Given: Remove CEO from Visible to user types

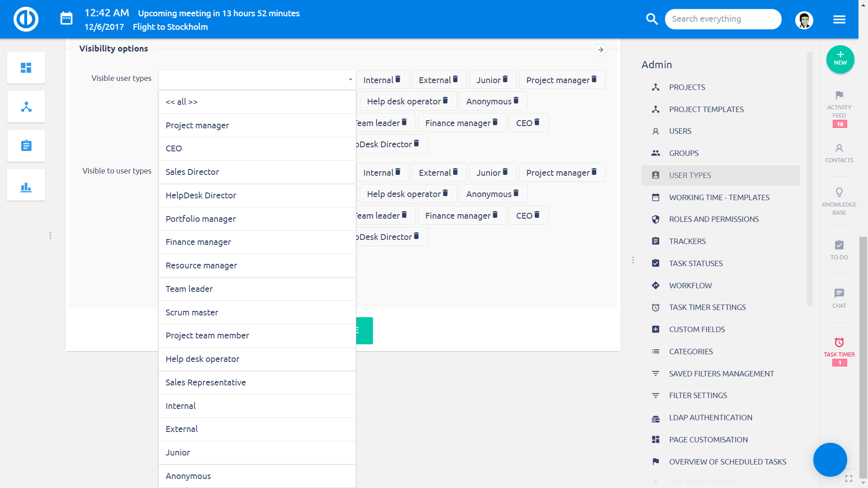Looking at the screenshot, I should coord(537,215).
